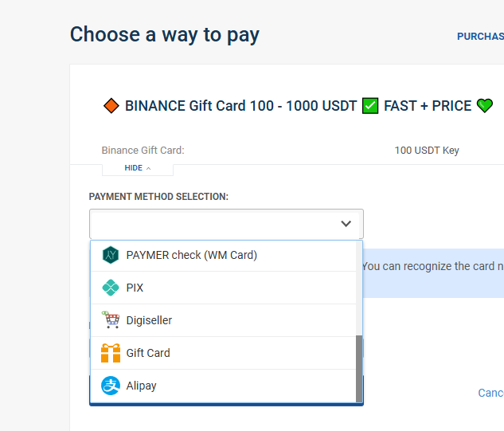The width and height of the screenshot is (504, 431).
Task: Click the PIX diamond logo icon
Action: pyautogui.click(x=110, y=288)
